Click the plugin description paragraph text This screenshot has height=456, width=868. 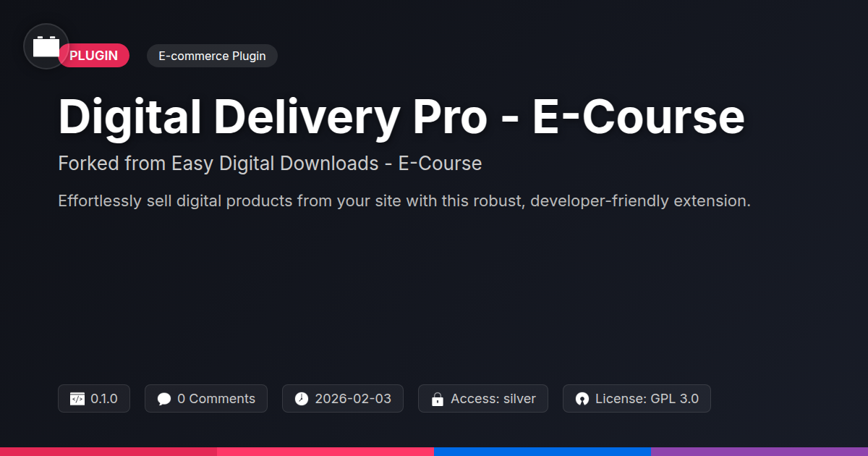point(404,200)
